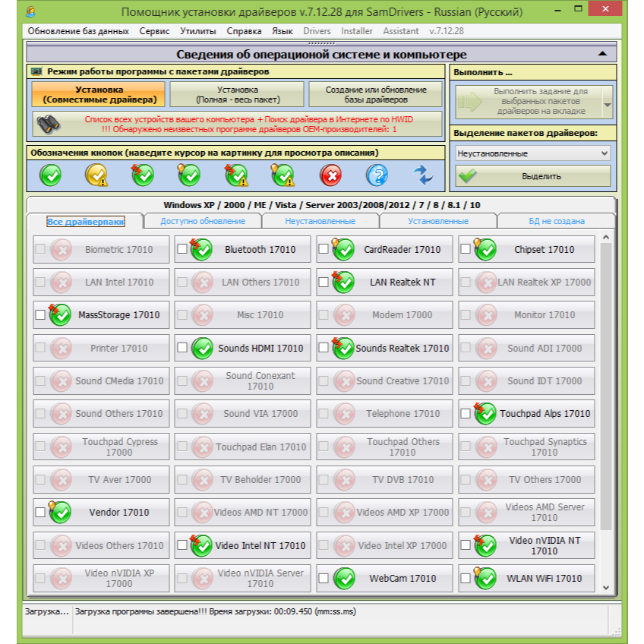Click the Biometric 17010 red X icon
The width and height of the screenshot is (644, 644).
coord(62,249)
